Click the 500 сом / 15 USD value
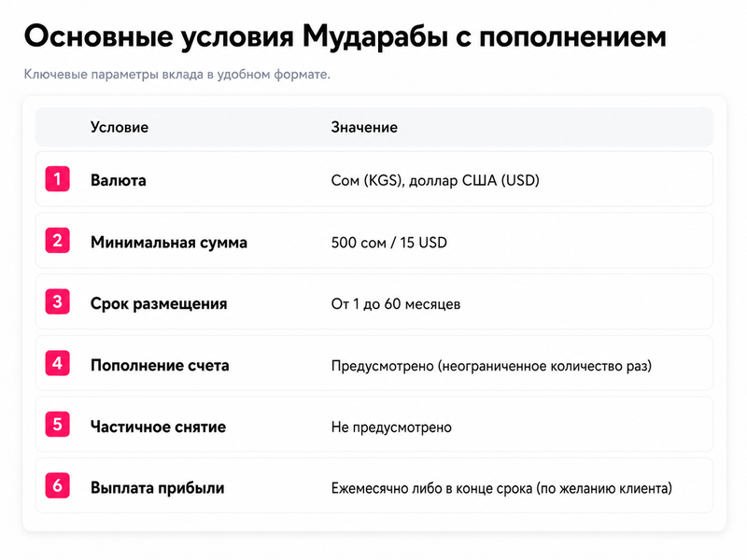The height and width of the screenshot is (560, 747). [x=388, y=243]
